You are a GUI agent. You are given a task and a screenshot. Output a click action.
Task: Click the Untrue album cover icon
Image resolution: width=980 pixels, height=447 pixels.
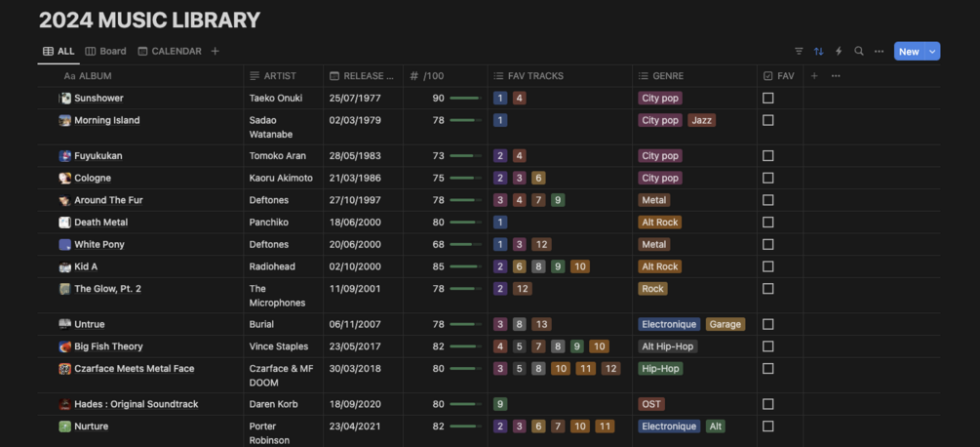(65, 324)
